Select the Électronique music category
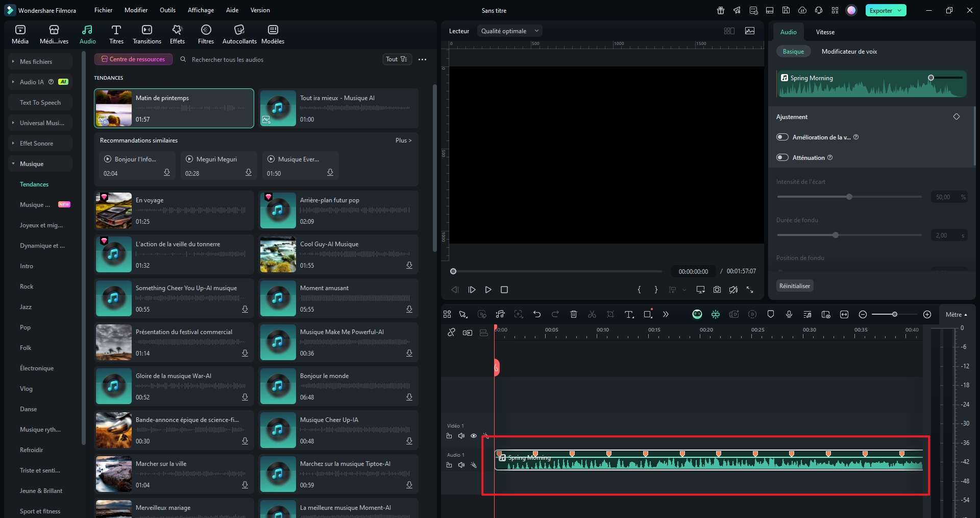Image resolution: width=980 pixels, height=518 pixels. (37, 368)
